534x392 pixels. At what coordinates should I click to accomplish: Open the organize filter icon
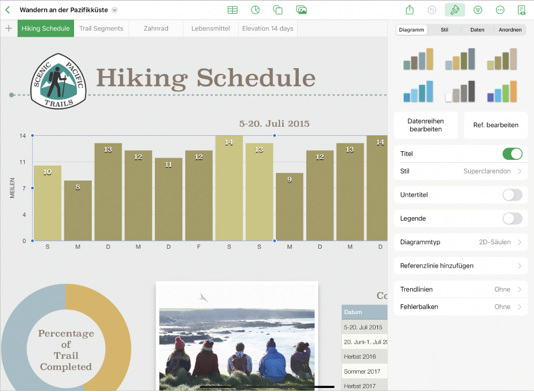click(x=478, y=10)
